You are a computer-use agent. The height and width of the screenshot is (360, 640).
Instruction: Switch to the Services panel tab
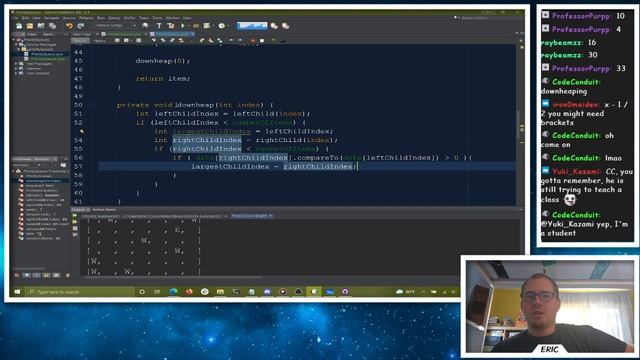49,34
